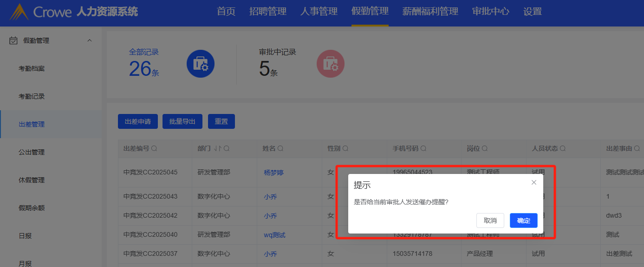Open 考勤记录 in the sidebar
Image resolution: width=644 pixels, height=267 pixels.
pos(32,96)
